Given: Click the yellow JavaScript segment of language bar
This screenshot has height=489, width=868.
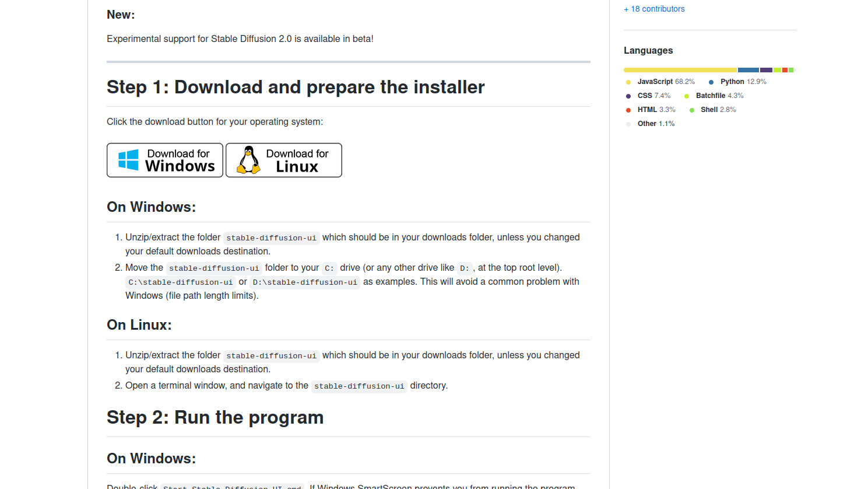Looking at the screenshot, I should pos(680,70).
